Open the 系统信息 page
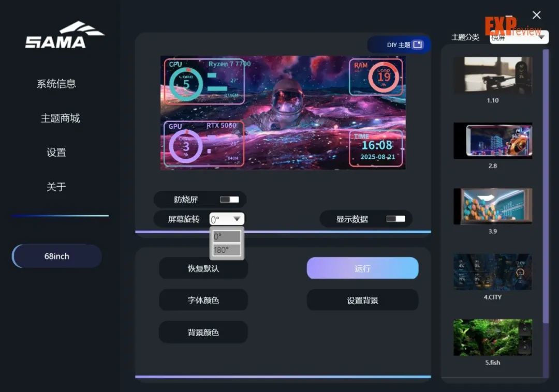 [56, 84]
